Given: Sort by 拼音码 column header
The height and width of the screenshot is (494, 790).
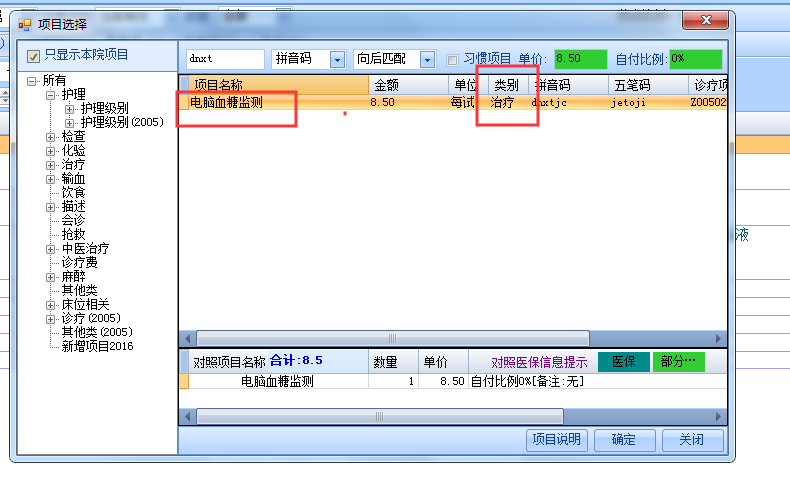Looking at the screenshot, I should pos(568,85).
